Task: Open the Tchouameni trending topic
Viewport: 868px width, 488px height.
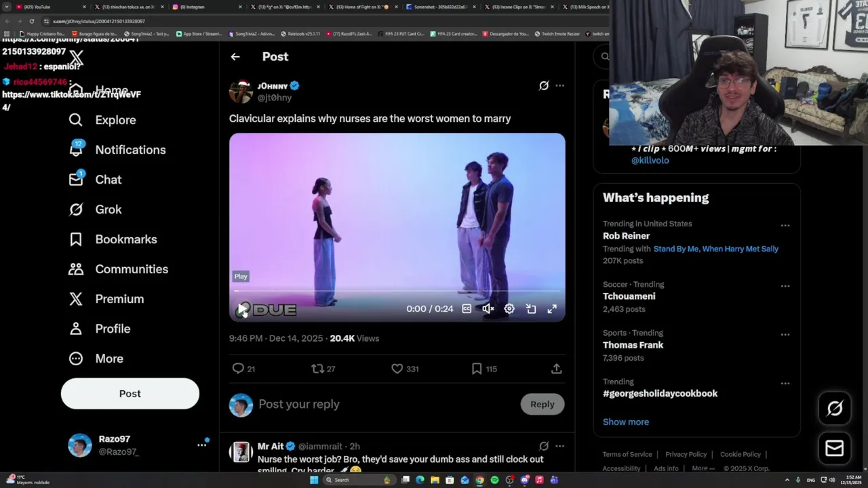Action: 629,296
